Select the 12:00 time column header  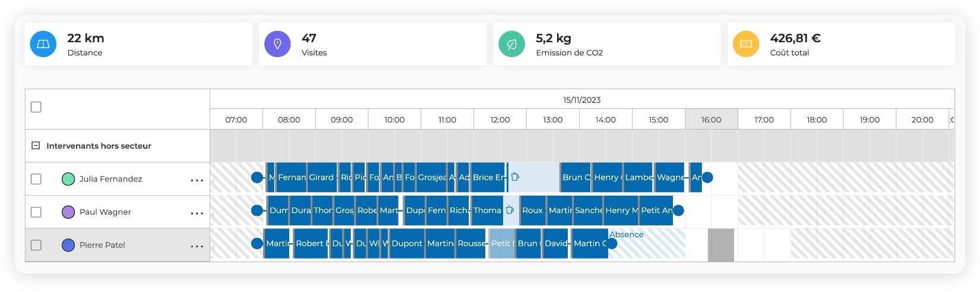[500, 120]
